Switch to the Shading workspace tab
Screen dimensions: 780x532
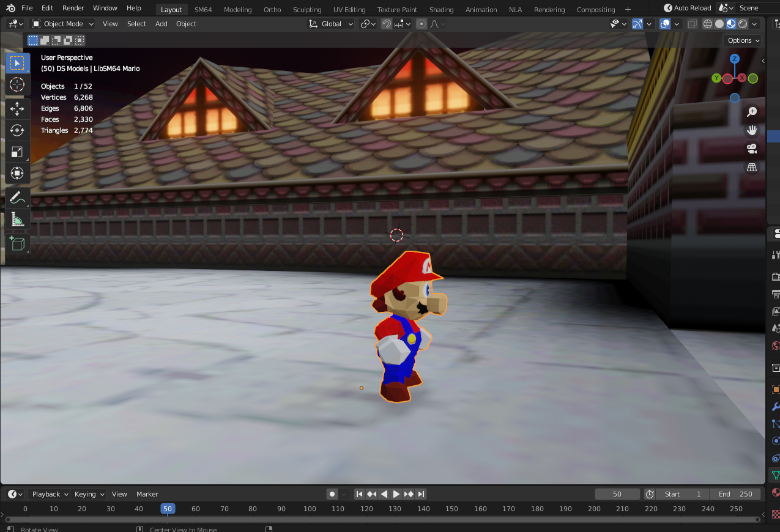point(441,9)
